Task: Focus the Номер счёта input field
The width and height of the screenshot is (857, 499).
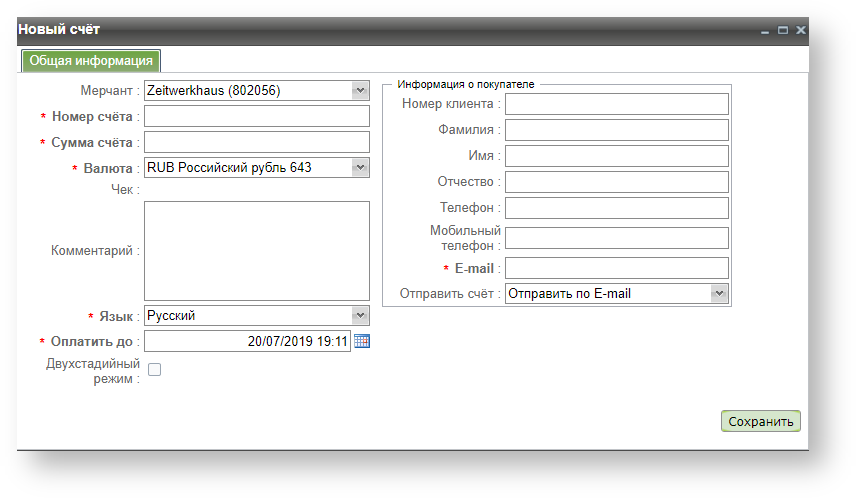Action: pyautogui.click(x=257, y=117)
